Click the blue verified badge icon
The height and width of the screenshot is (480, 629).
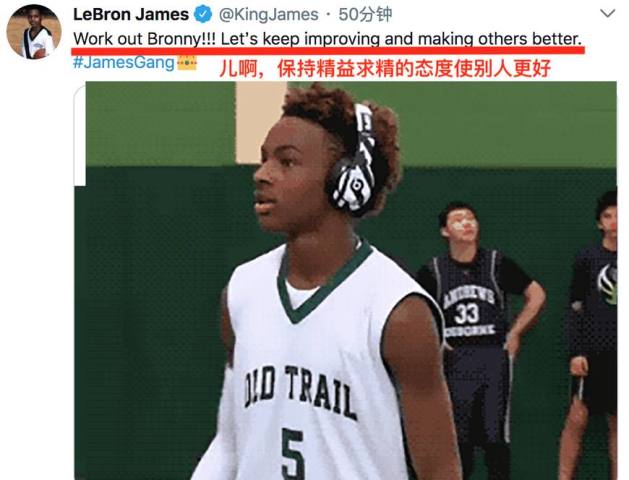[x=203, y=14]
